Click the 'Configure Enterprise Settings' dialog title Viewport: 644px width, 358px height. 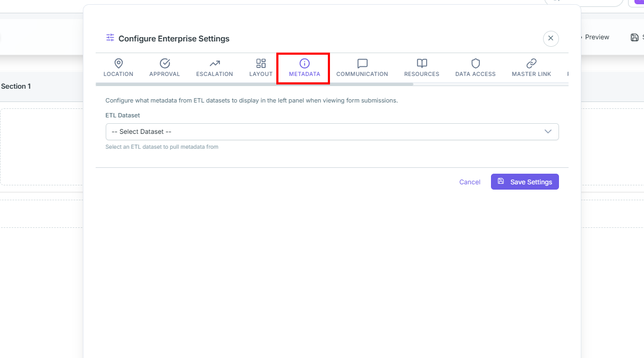pos(174,39)
